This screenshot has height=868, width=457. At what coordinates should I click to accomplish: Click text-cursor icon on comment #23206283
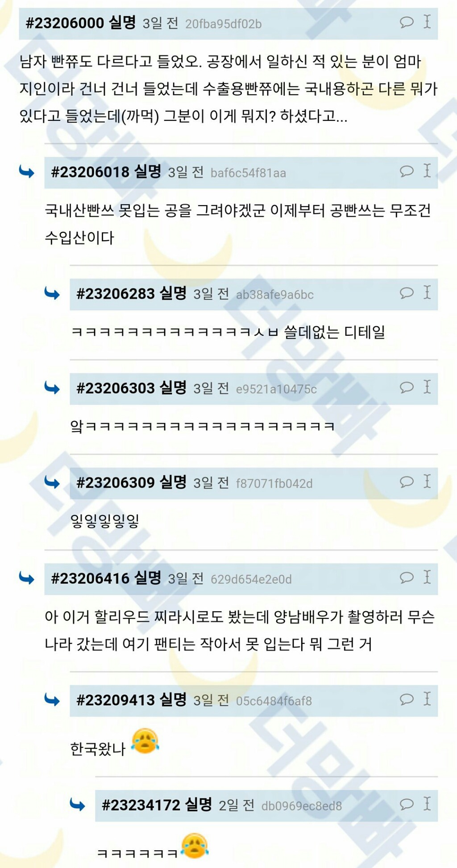(x=427, y=292)
